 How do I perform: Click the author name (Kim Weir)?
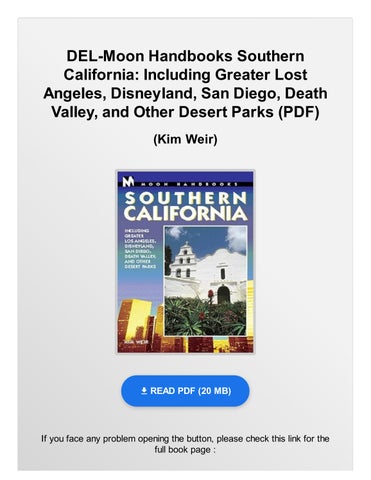[x=185, y=139]
